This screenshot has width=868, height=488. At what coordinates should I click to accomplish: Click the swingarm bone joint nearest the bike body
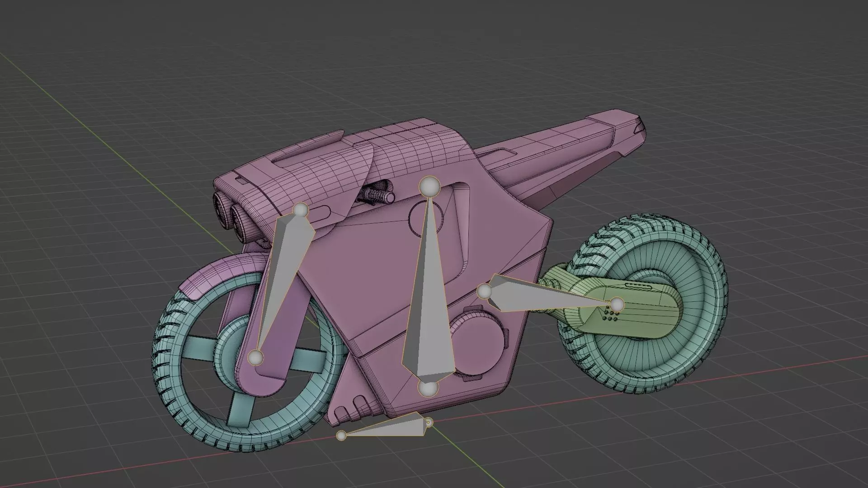(x=485, y=291)
